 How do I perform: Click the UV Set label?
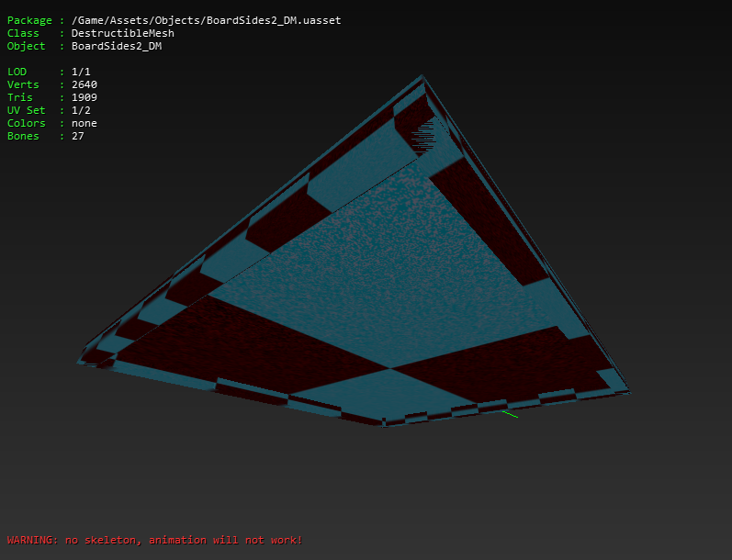pyautogui.click(x=26, y=110)
